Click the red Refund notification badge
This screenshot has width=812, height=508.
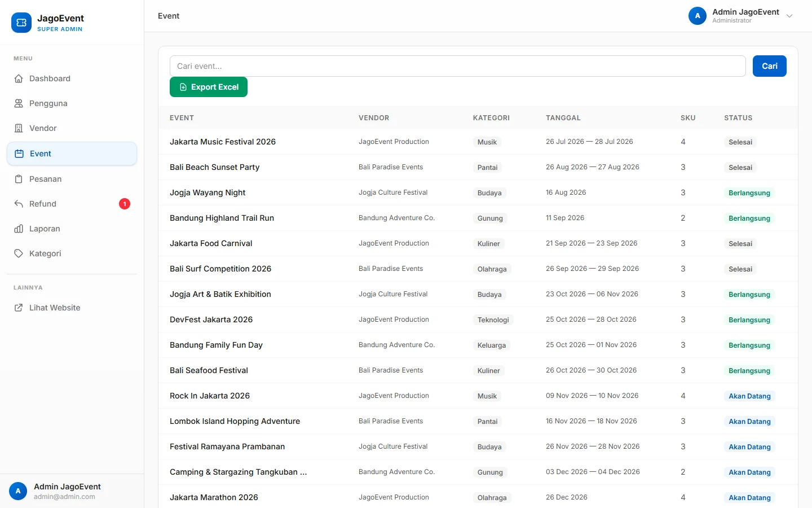[125, 204]
